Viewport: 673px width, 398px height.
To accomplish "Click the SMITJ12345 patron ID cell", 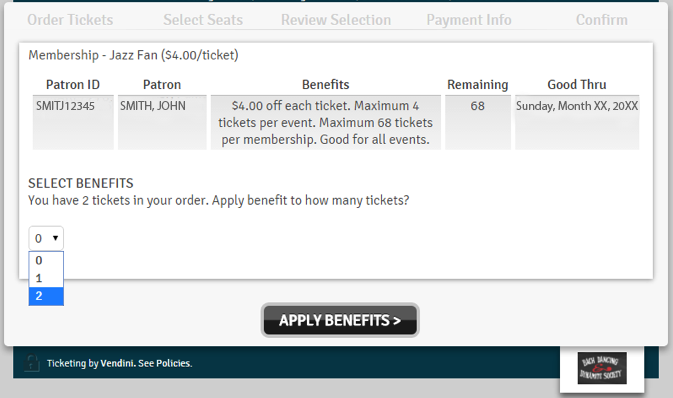I will (x=73, y=122).
